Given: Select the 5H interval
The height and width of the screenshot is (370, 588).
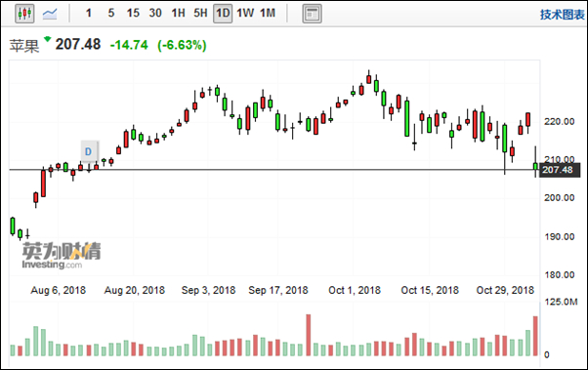Looking at the screenshot, I should pos(200,13).
